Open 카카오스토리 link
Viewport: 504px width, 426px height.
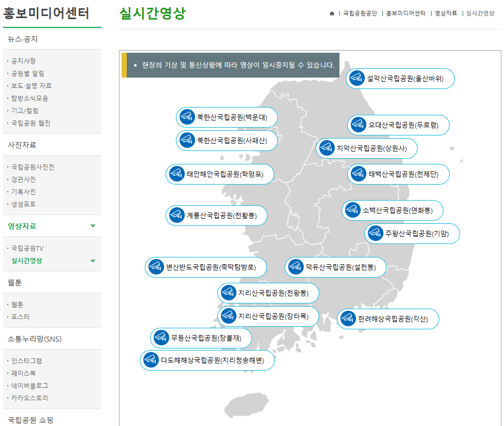point(29,398)
